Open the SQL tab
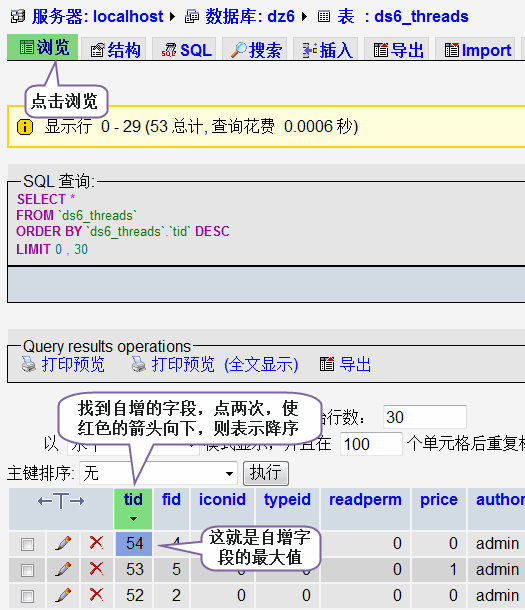The image size is (525, 610). click(x=184, y=50)
